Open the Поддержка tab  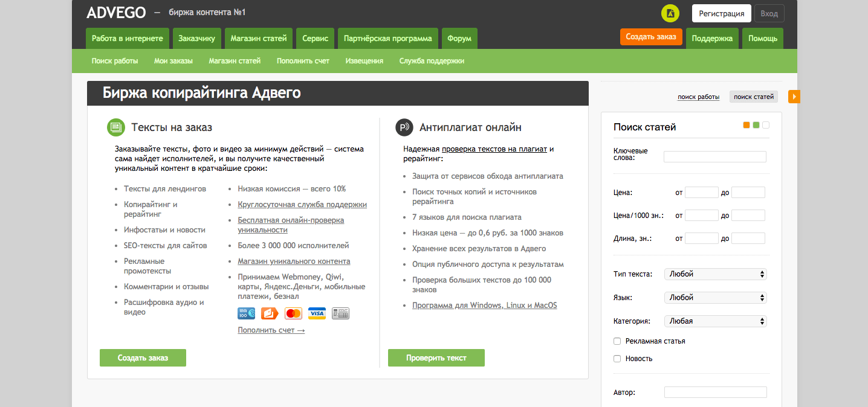click(x=712, y=39)
